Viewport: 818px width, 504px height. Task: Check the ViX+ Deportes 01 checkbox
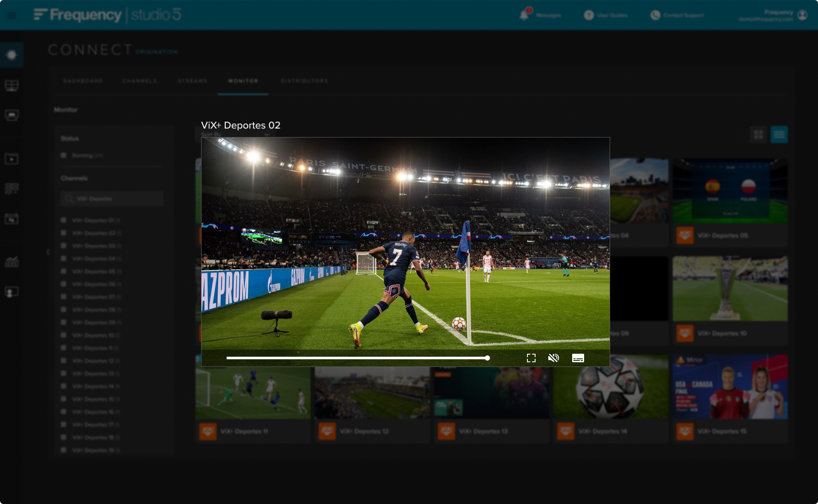coord(63,220)
